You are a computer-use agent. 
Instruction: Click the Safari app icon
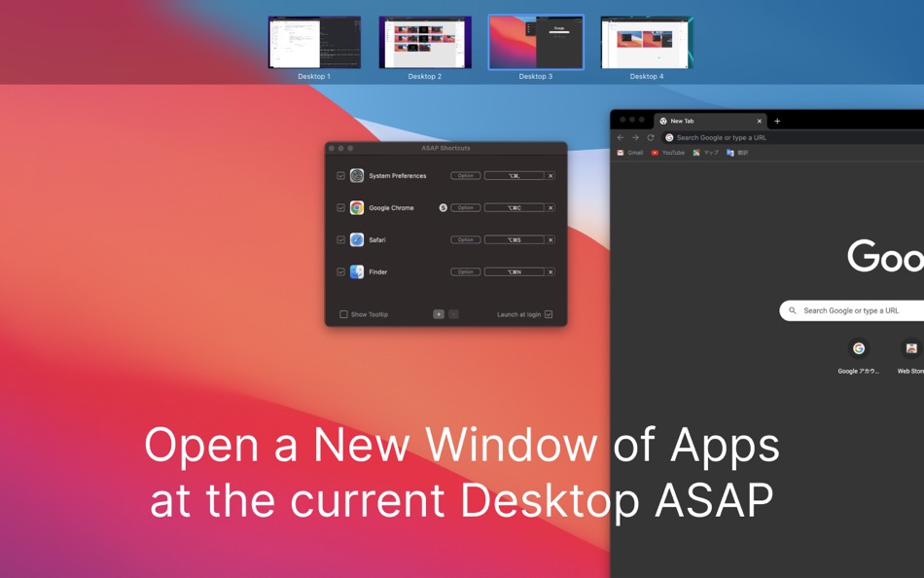(x=357, y=239)
